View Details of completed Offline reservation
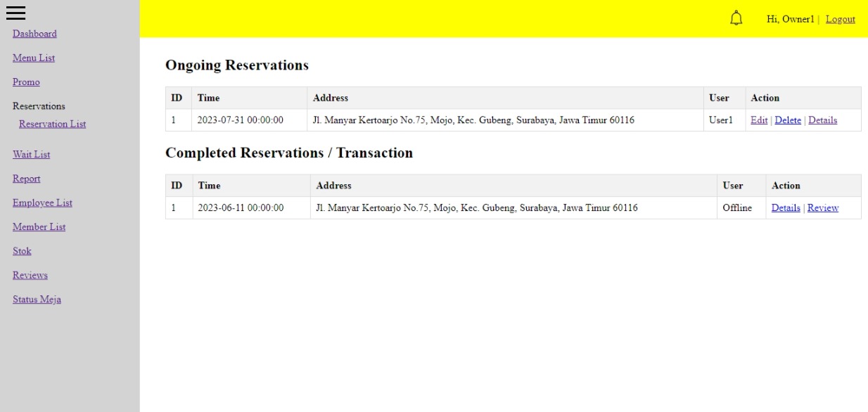868x412 pixels. [x=786, y=208]
